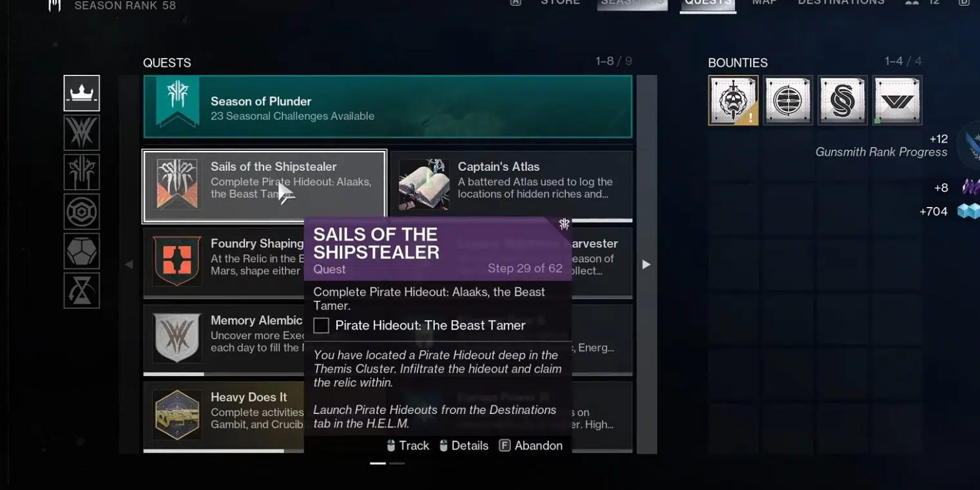Check the Pirate Hideout: The Beast Tamer box
980x490 pixels.
point(321,326)
